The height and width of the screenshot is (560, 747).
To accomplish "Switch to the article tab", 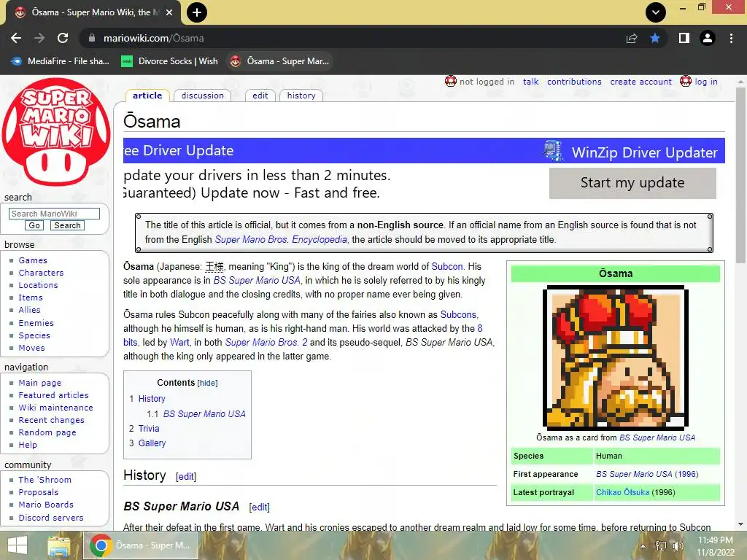I will pyautogui.click(x=147, y=96).
